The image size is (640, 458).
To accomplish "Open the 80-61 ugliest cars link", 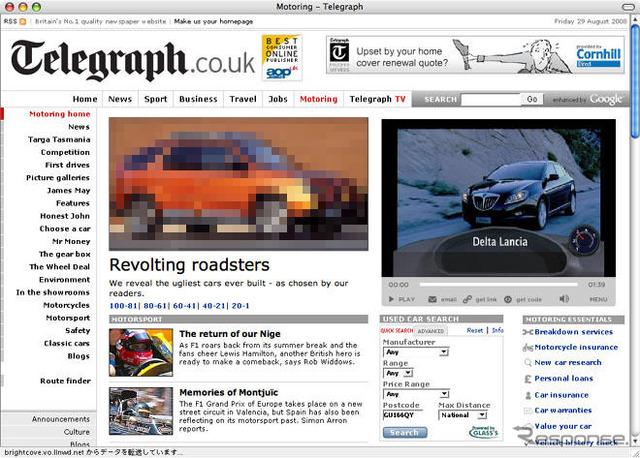I will 155,306.
